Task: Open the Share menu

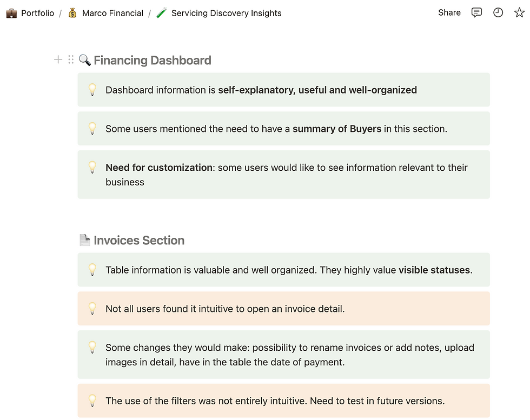Action: tap(449, 12)
